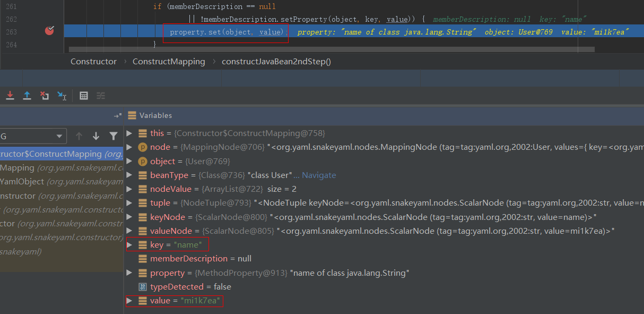Move to next frame with down arrow
This screenshot has height=314, width=644.
pyautogui.click(x=96, y=136)
